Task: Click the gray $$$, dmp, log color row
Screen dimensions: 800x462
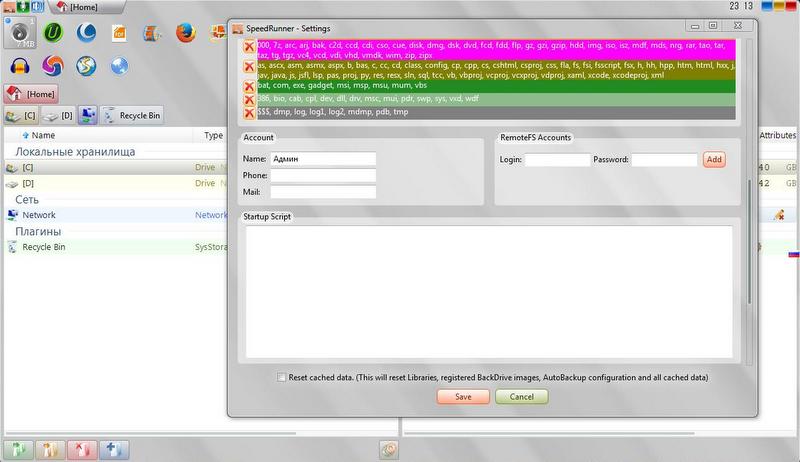Action: point(496,113)
